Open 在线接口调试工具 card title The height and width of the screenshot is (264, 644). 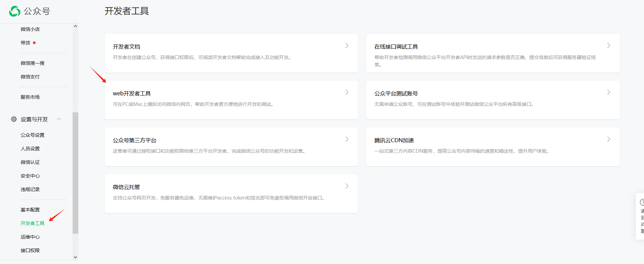(396, 47)
